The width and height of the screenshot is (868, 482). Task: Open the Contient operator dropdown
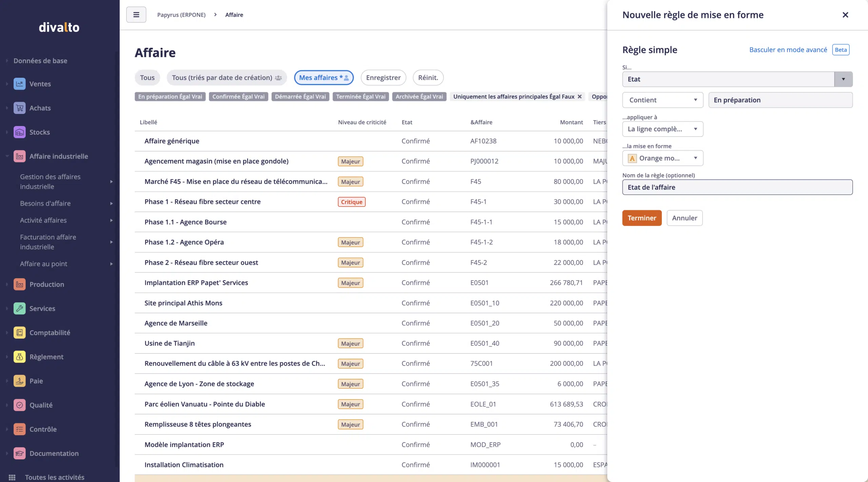[x=663, y=100]
